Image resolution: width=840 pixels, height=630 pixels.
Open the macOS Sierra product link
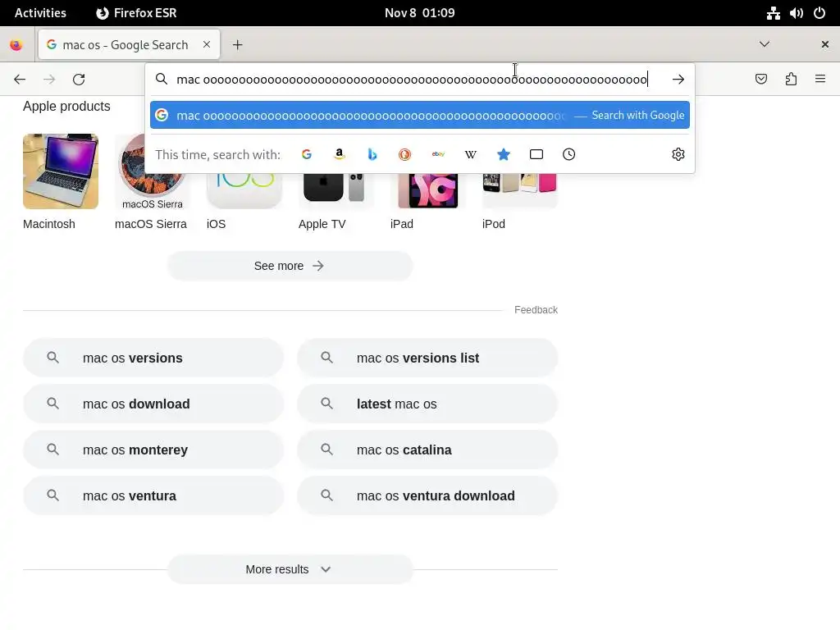click(x=151, y=224)
